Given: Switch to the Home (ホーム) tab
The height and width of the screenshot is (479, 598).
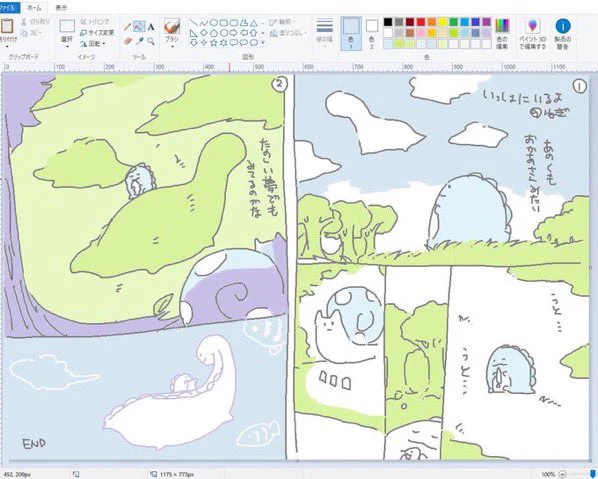Looking at the screenshot, I should coord(34,8).
